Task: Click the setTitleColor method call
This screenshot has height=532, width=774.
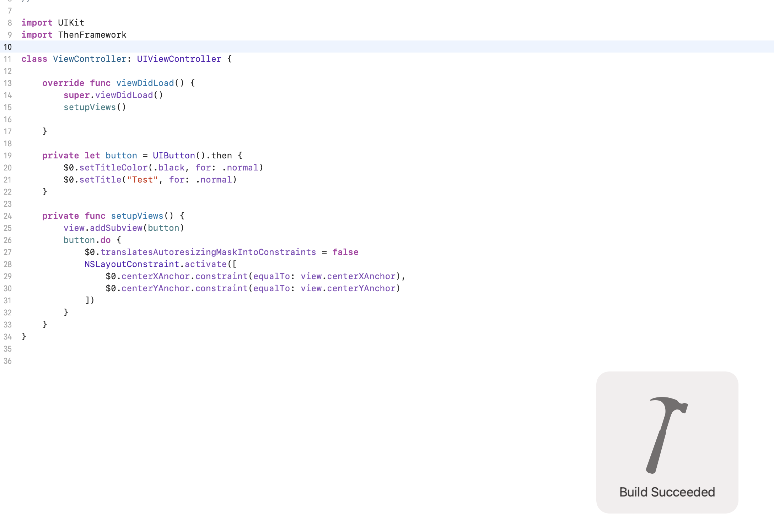Action: pyautogui.click(x=113, y=168)
